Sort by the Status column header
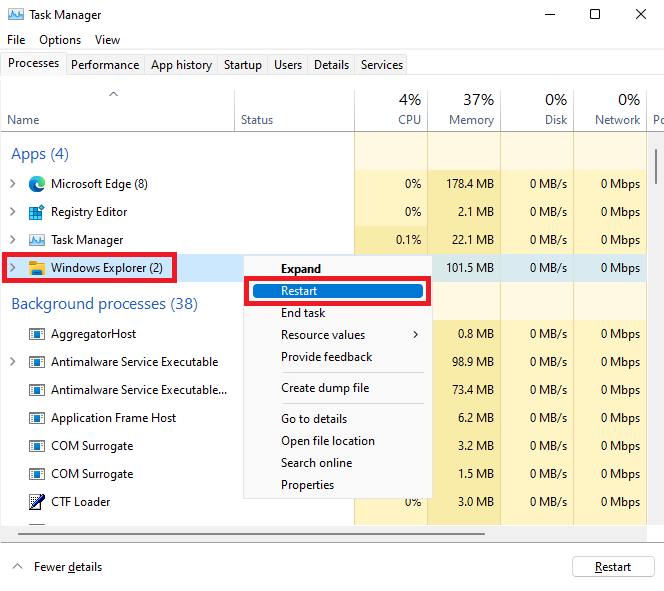 coord(294,110)
